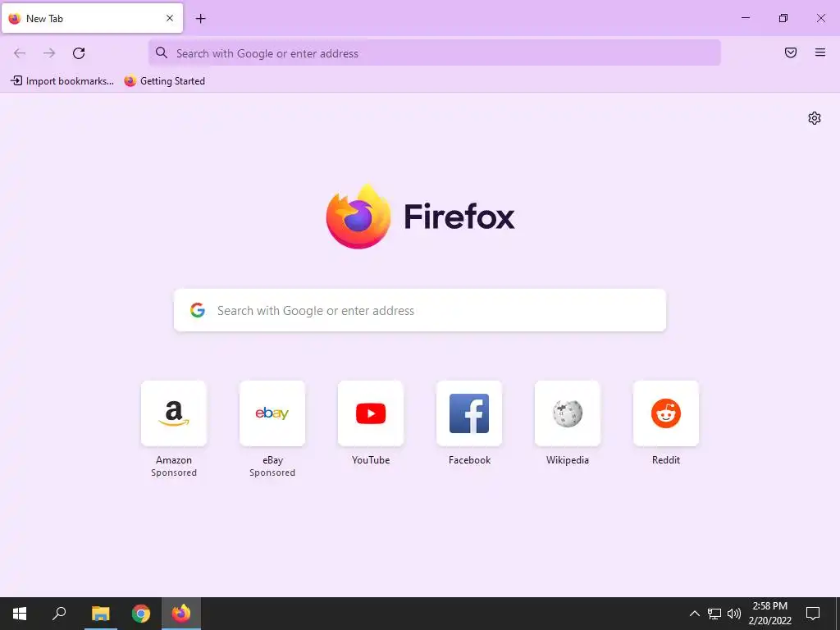This screenshot has width=840, height=630.
Task: Open the Reddit shortcut tile
Action: click(666, 413)
